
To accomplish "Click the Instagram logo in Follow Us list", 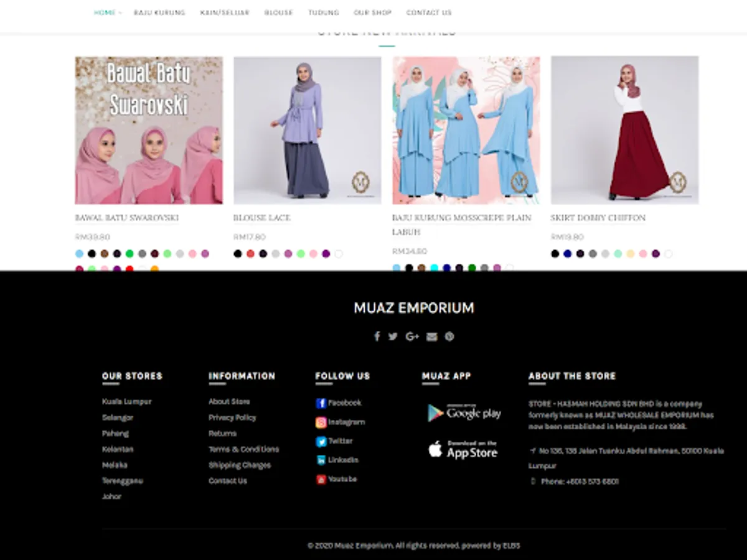I will [321, 422].
